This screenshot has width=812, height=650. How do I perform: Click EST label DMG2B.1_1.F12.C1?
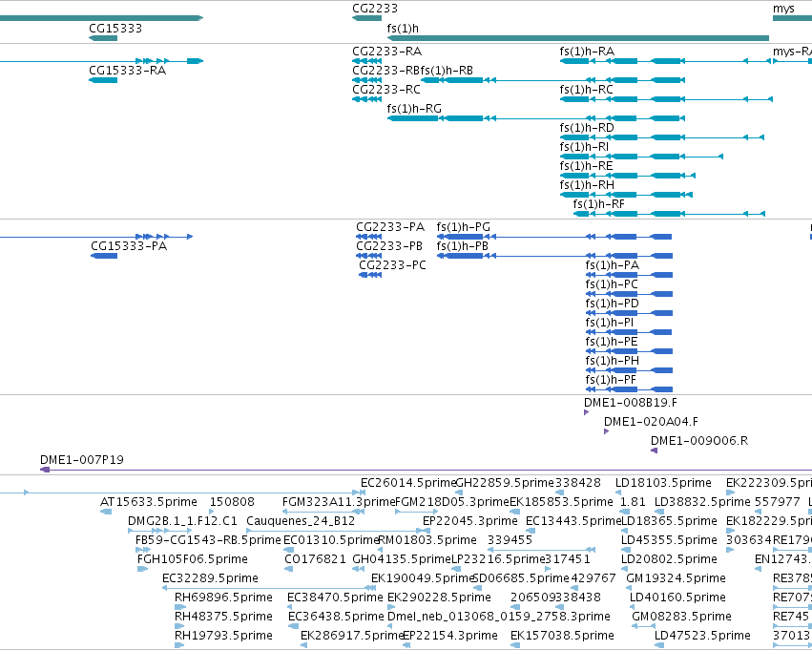pos(182,521)
